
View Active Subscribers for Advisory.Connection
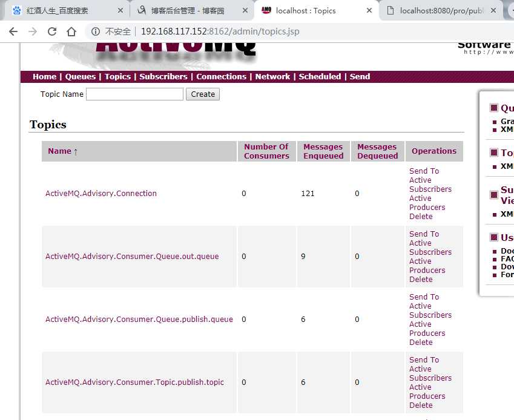tap(430, 185)
